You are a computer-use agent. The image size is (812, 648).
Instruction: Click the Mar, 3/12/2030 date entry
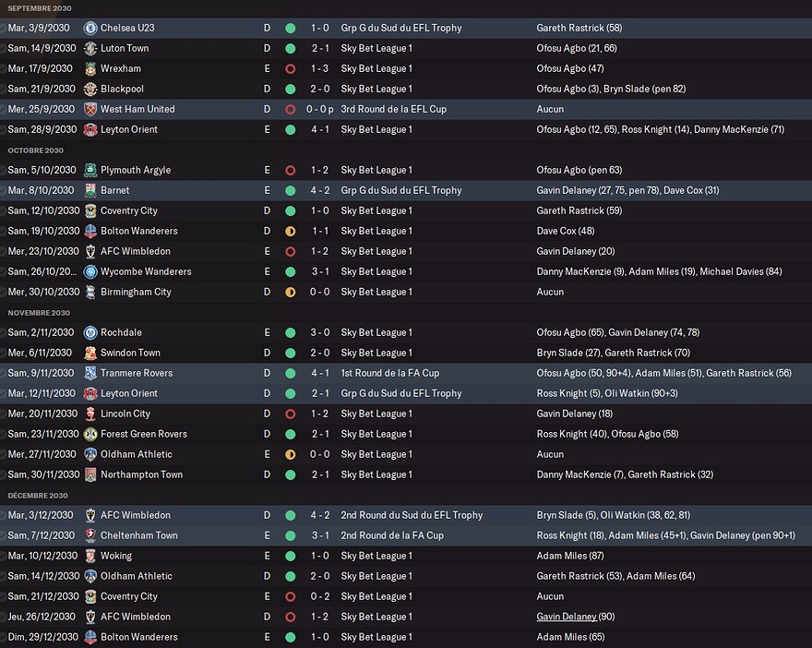click(x=41, y=515)
